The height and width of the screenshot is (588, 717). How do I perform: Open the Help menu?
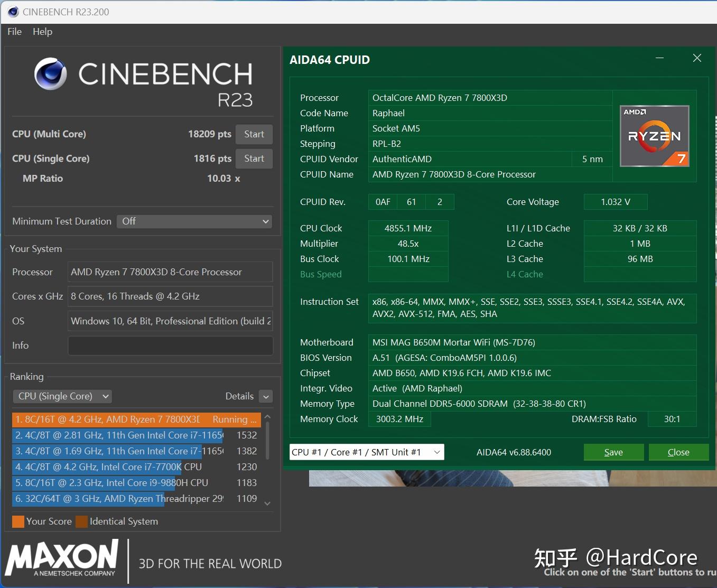(x=42, y=32)
